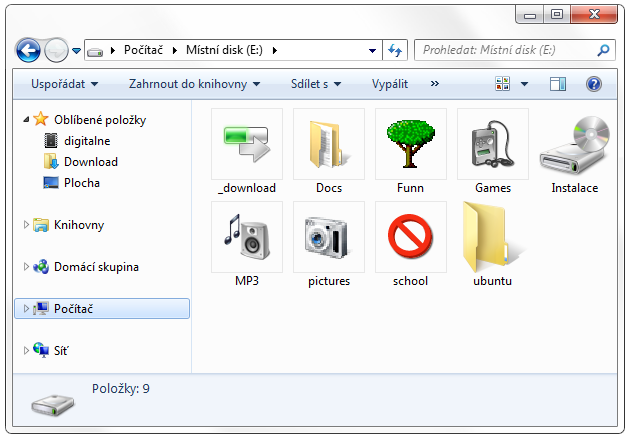Image resolution: width=630 pixels, height=436 pixels.
Task: Click the Oblíbené položky label
Action: click(x=100, y=120)
